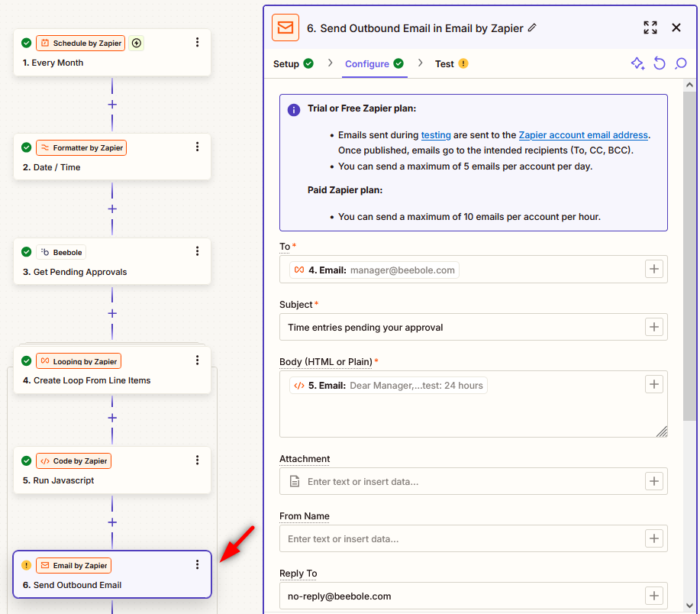The image size is (700, 614).
Task: Add a step between Create Loop and Run Javascript
Action: (x=112, y=418)
